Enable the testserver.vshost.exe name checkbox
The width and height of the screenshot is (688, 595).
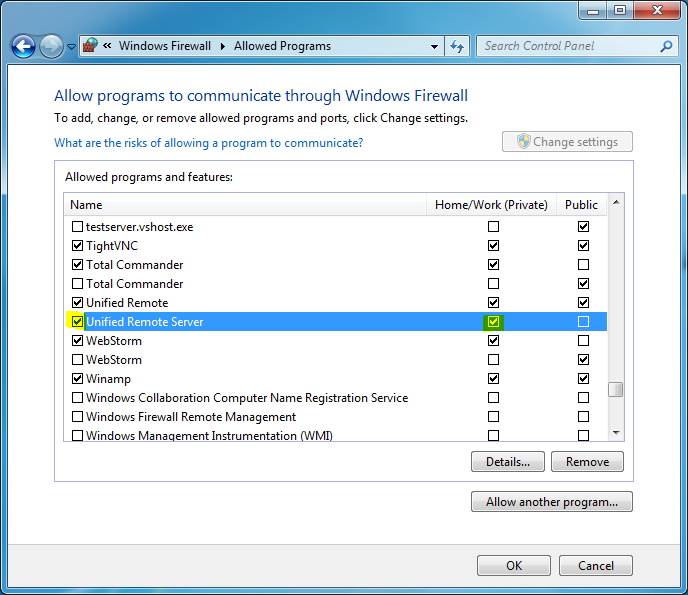click(x=77, y=226)
